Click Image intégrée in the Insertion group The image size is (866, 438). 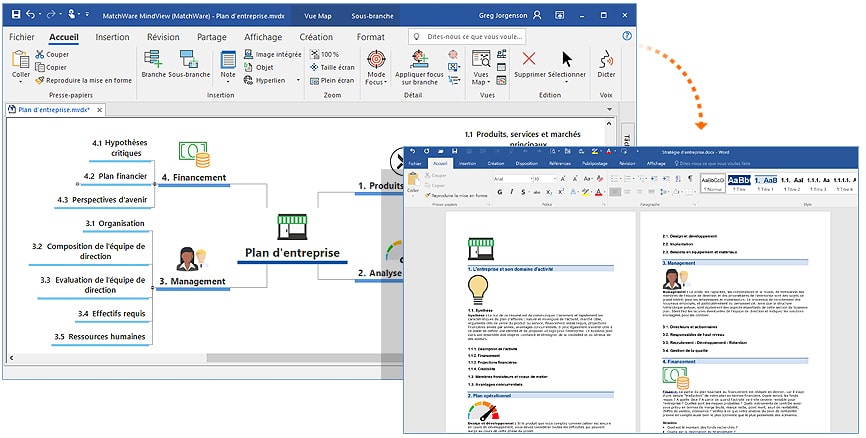pyautogui.click(x=273, y=54)
